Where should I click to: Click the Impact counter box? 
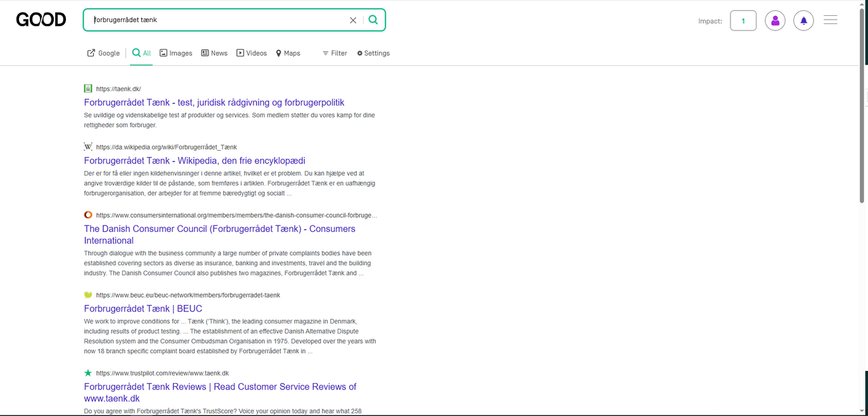point(743,21)
